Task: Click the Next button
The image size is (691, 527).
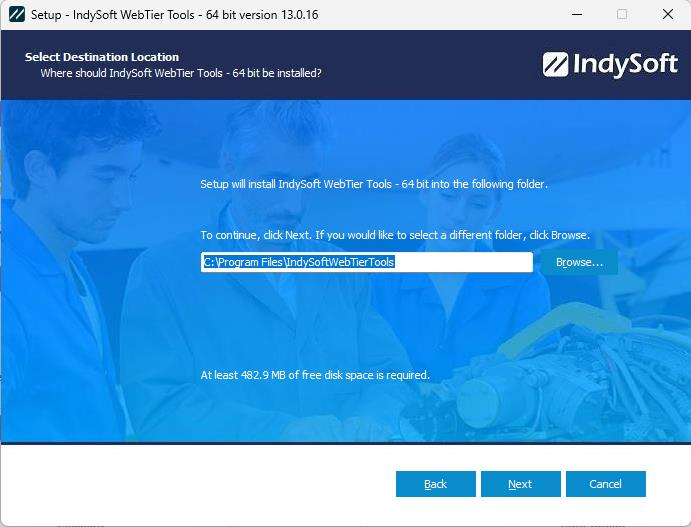Action: click(x=520, y=484)
